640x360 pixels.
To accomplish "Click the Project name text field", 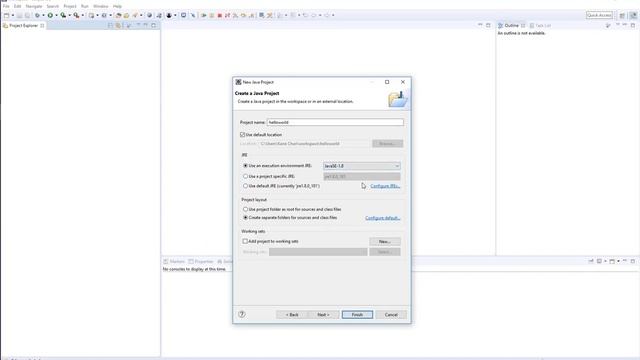I will click(335, 122).
